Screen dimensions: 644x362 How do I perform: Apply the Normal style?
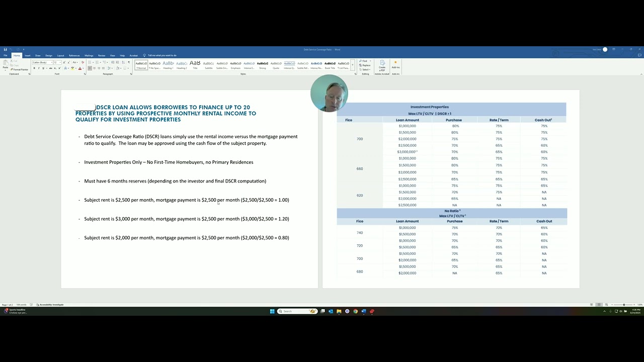(141, 65)
